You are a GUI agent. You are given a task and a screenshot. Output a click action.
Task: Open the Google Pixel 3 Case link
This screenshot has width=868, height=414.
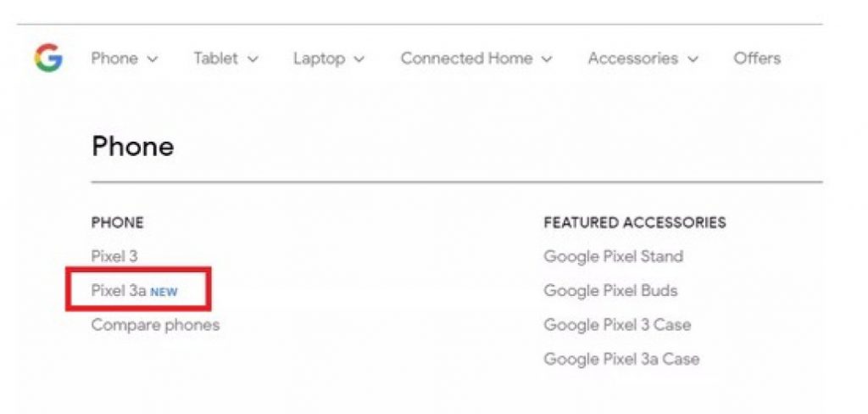[x=617, y=325]
